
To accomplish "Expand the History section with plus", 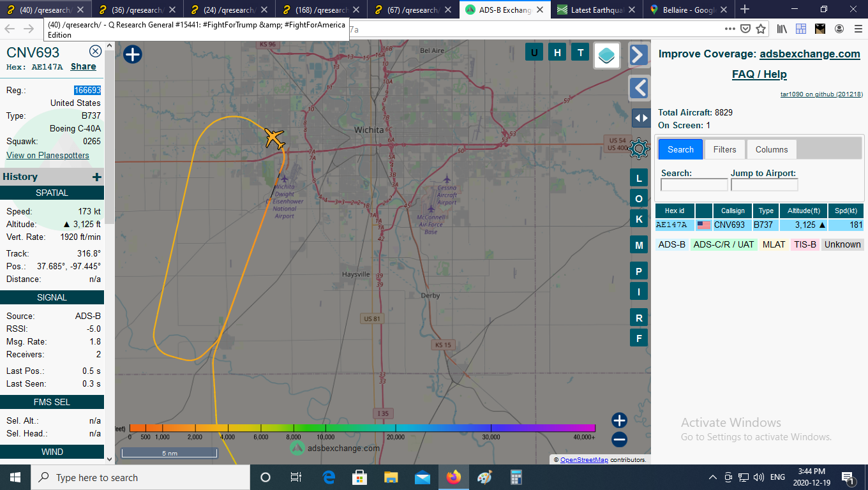I will point(96,177).
